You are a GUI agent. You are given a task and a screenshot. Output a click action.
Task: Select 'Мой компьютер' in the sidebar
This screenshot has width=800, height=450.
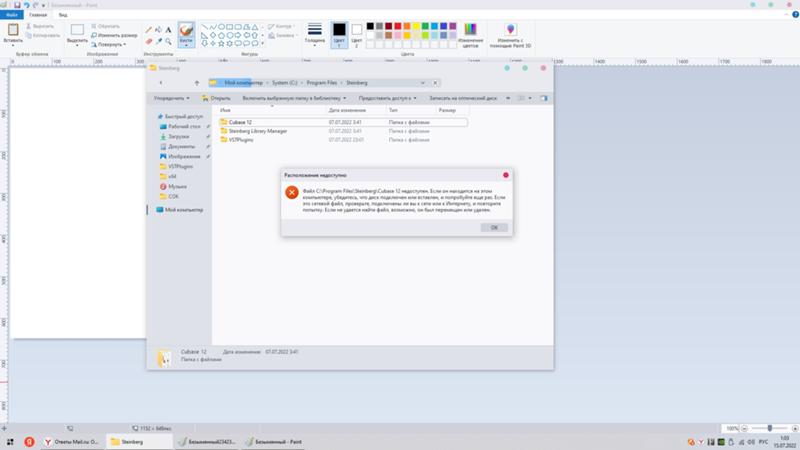180,210
